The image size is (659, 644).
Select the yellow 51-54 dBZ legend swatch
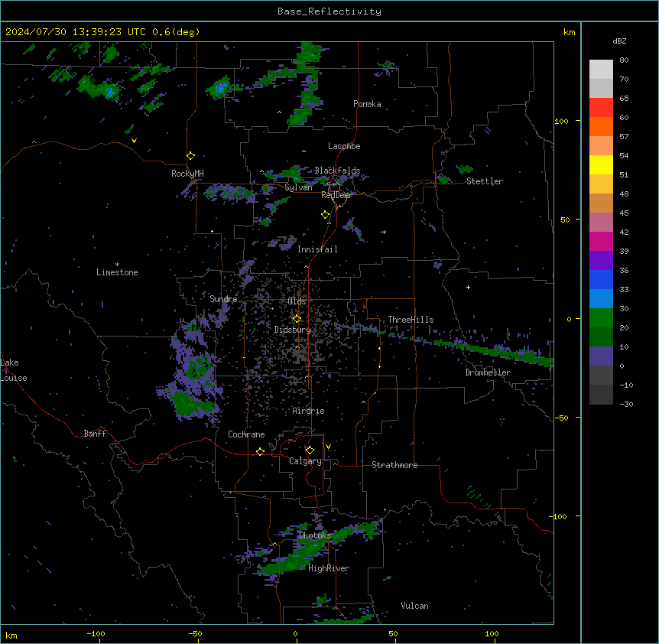point(601,164)
